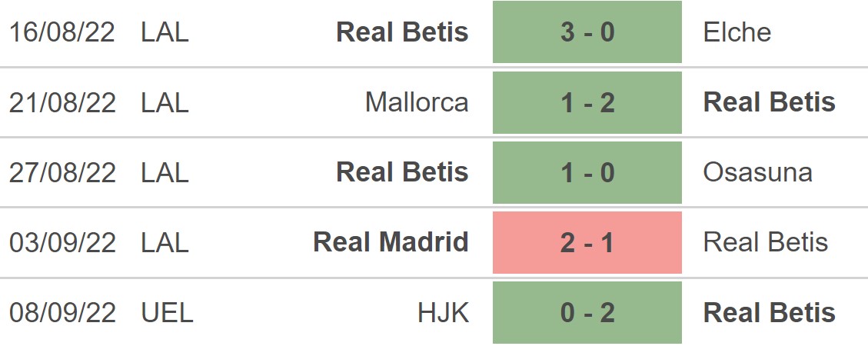Click the 1 - 0 score box
The width and height of the screenshot is (868, 346).
pyautogui.click(x=587, y=172)
